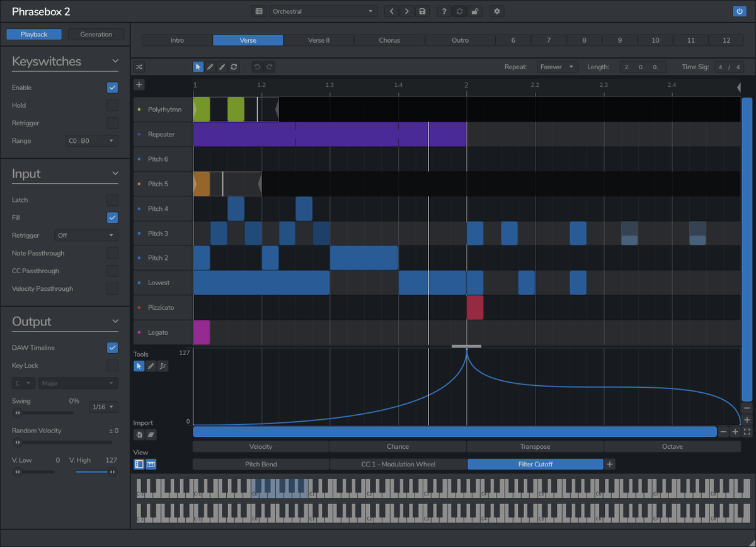Enable the Latch checkbox

pos(112,200)
